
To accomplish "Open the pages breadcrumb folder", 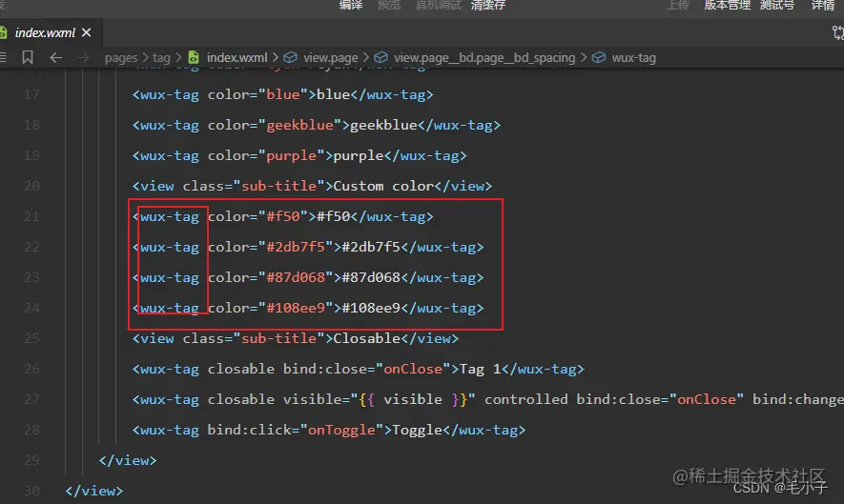I will 121,58.
